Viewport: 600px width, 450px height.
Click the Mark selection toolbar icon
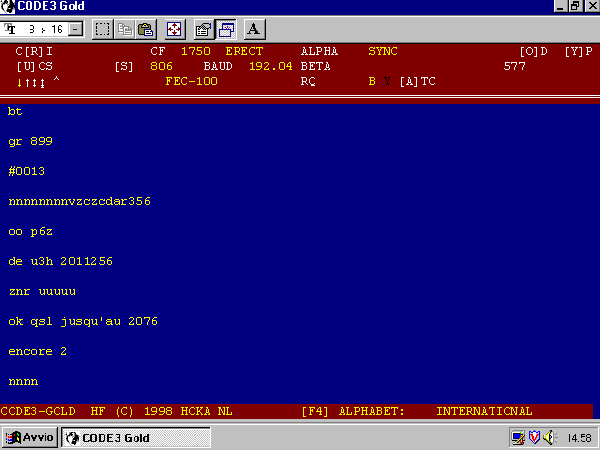pos(103,29)
